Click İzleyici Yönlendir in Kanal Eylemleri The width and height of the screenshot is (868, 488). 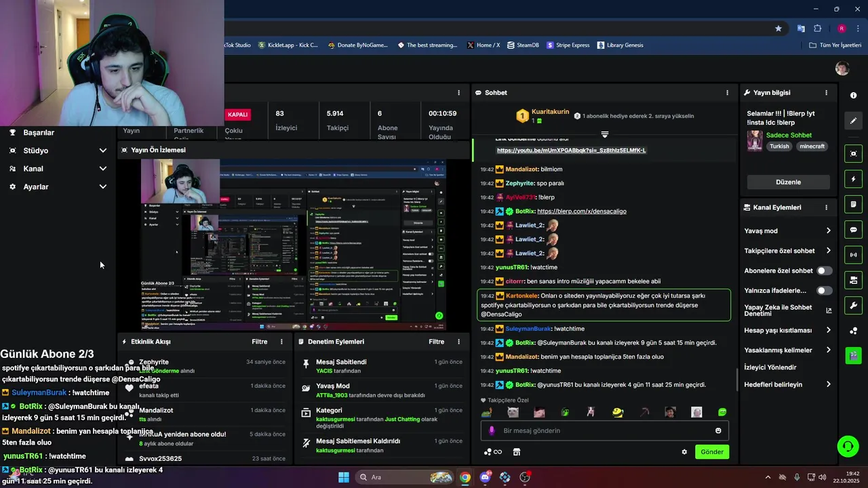tap(770, 367)
